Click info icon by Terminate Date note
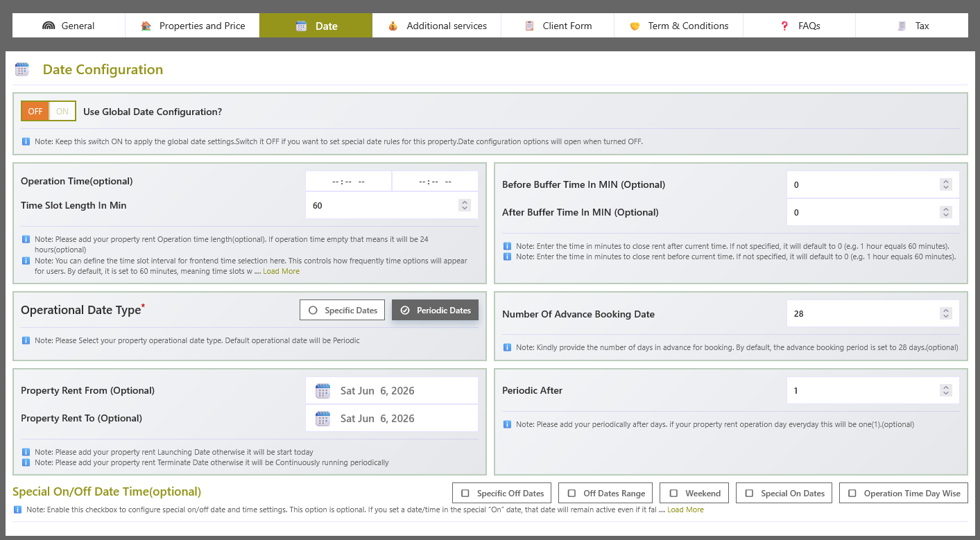 [x=26, y=462]
